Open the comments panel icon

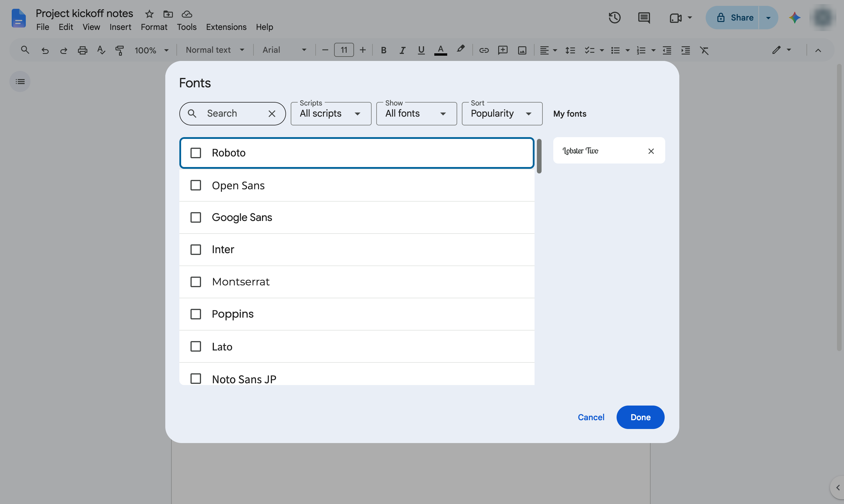(x=644, y=18)
